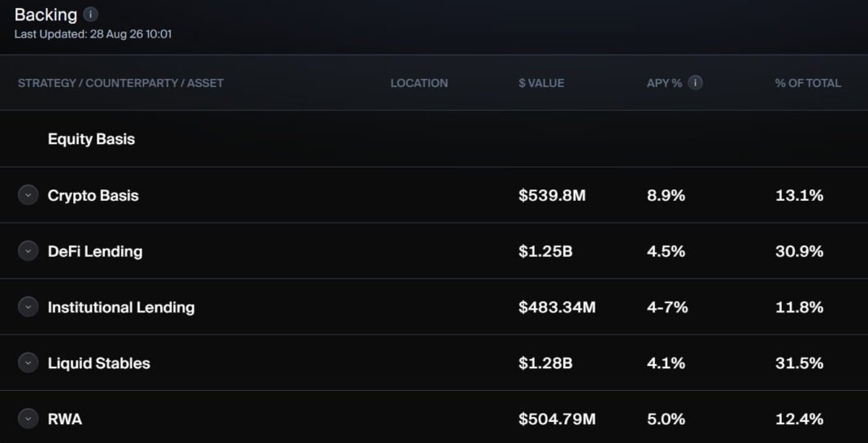Expand the Institutional Lending row chevron
The width and height of the screenshot is (868, 443).
click(28, 306)
